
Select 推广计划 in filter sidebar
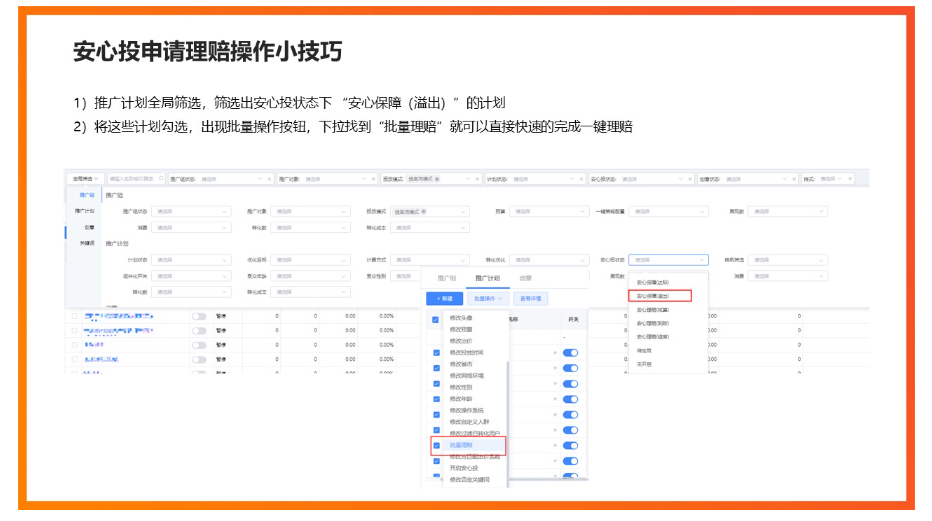[84, 211]
